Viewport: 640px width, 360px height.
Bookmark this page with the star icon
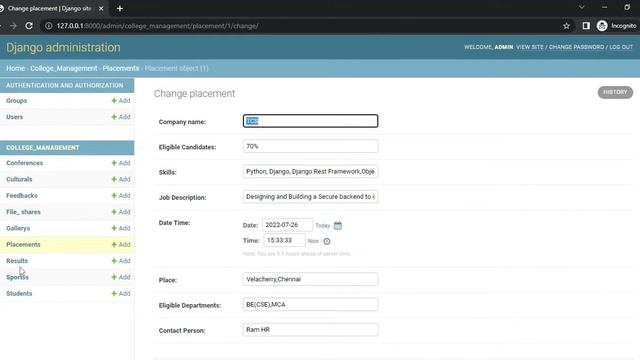[566, 26]
